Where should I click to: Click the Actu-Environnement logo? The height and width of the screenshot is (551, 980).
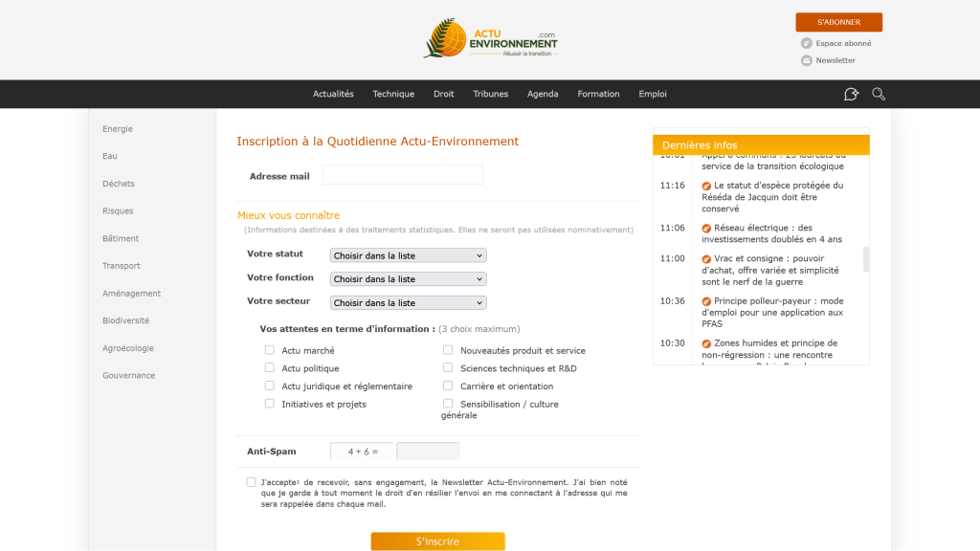point(491,38)
